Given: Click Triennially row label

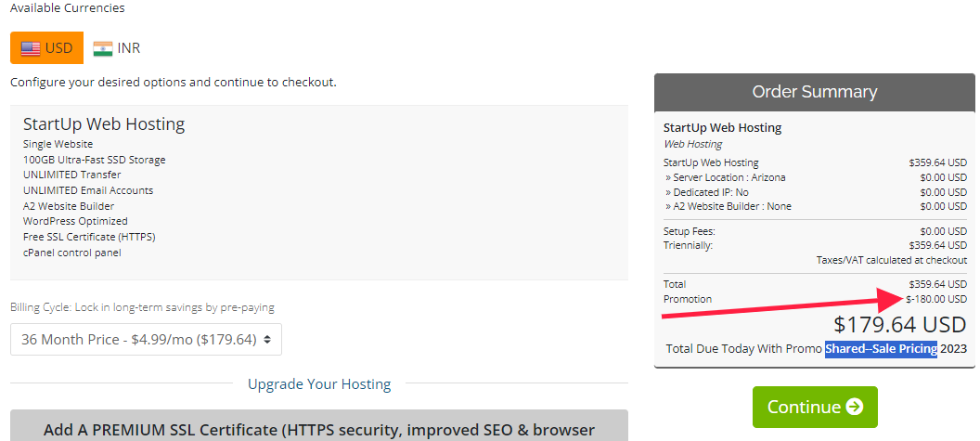Looking at the screenshot, I should [x=688, y=245].
